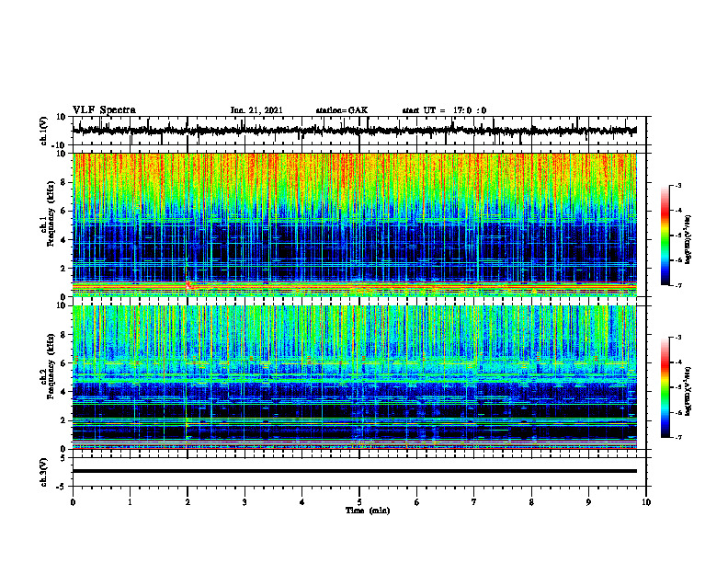Click the "-7" tick on the ch.1 colorbar
Screen dimensions: 728x563
pyautogui.click(x=677, y=285)
